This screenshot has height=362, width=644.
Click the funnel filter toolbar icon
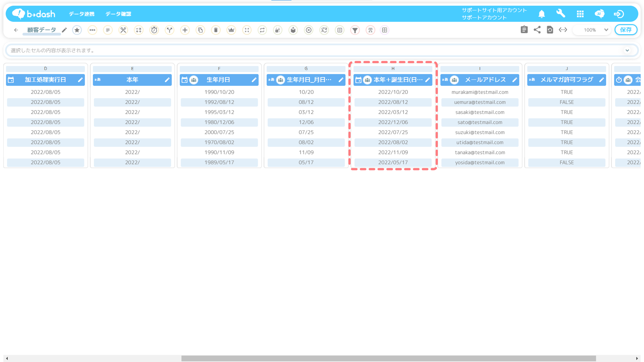355,30
